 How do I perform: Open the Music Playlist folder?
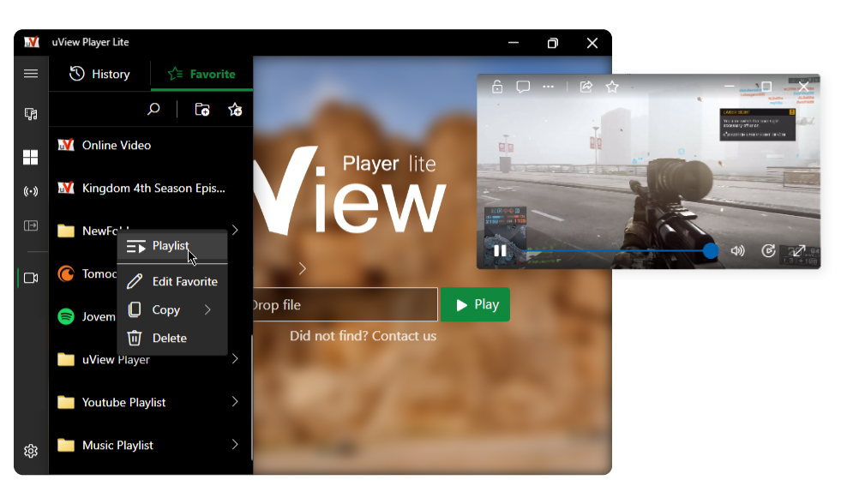(x=151, y=445)
